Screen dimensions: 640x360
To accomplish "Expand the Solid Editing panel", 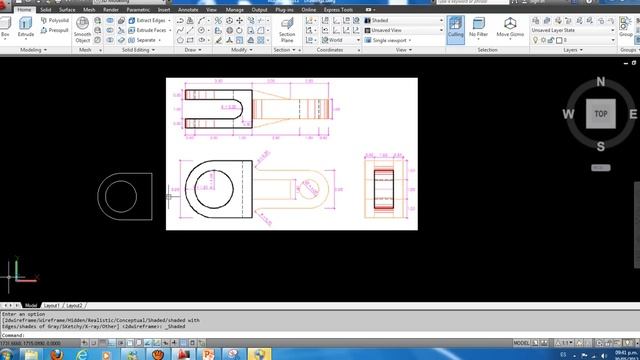I will pos(138,50).
